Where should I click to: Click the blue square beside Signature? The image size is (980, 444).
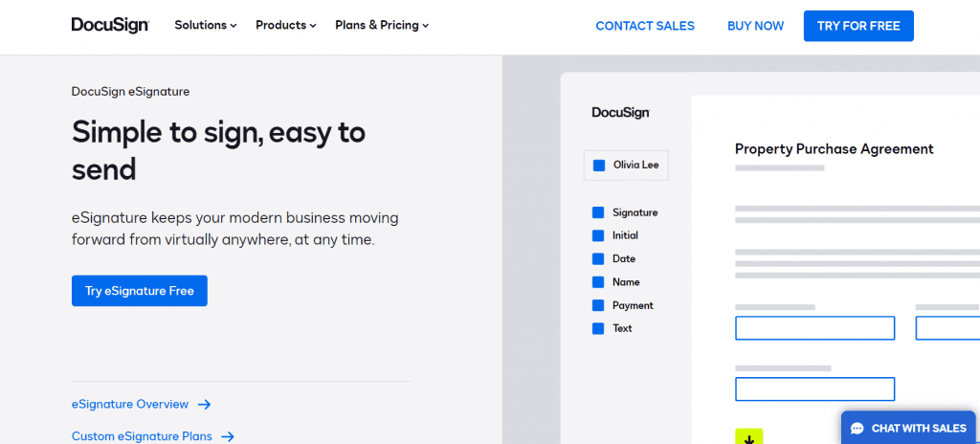[598, 212]
